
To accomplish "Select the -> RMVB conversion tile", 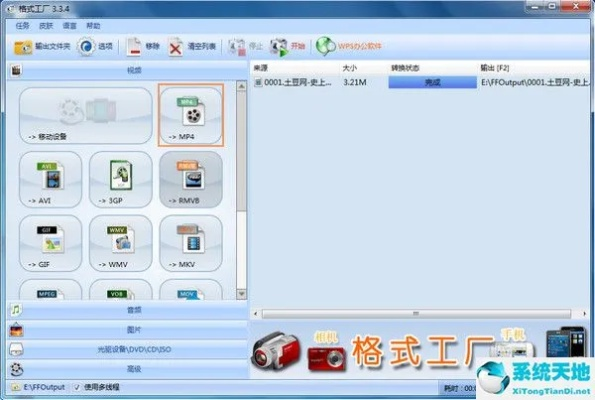I will pyautogui.click(x=191, y=179).
